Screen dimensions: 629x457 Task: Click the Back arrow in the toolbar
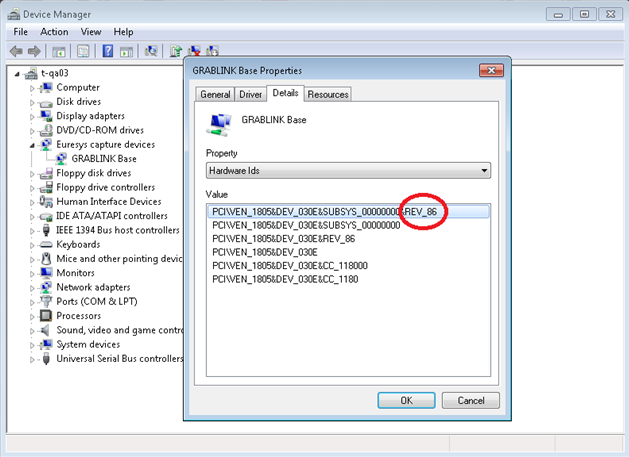pos(16,51)
